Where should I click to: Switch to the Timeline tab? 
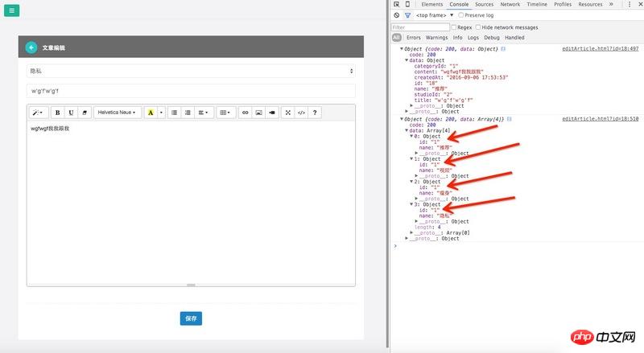[537, 4]
